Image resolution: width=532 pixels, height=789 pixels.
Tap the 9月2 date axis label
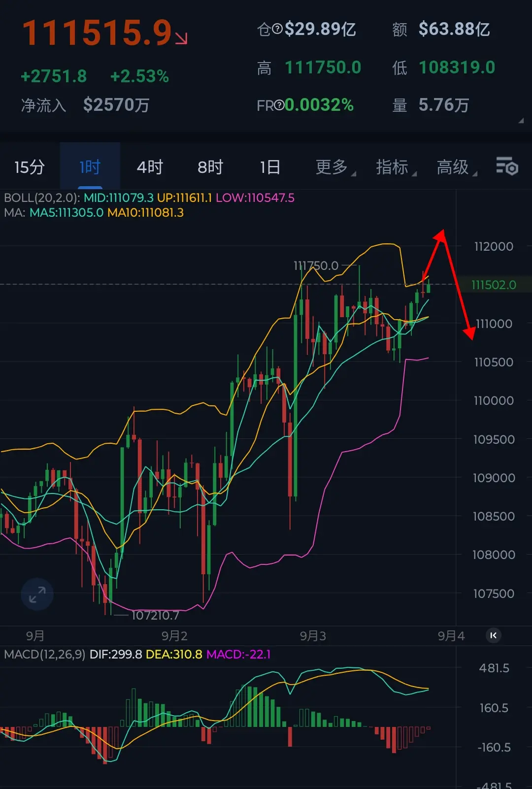174,636
